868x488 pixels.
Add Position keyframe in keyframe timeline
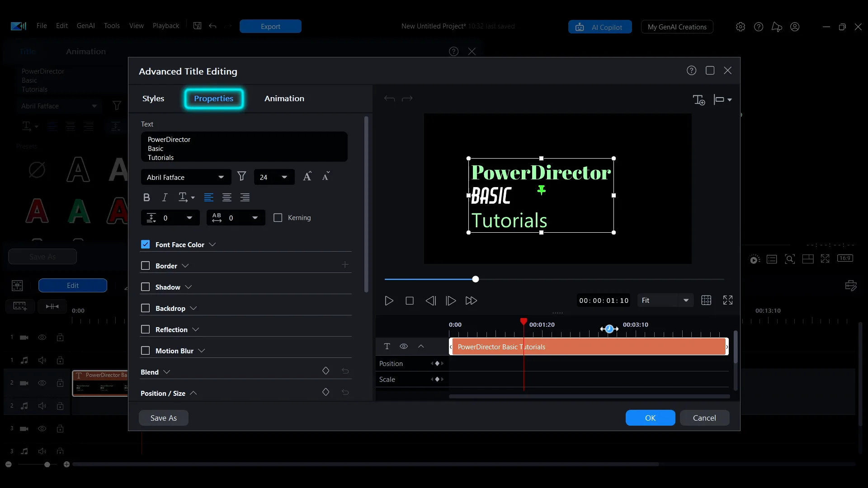coord(437,364)
